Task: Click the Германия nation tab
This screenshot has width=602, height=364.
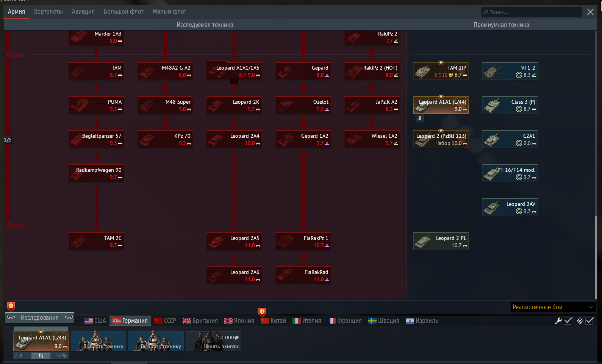Action: 130,321
